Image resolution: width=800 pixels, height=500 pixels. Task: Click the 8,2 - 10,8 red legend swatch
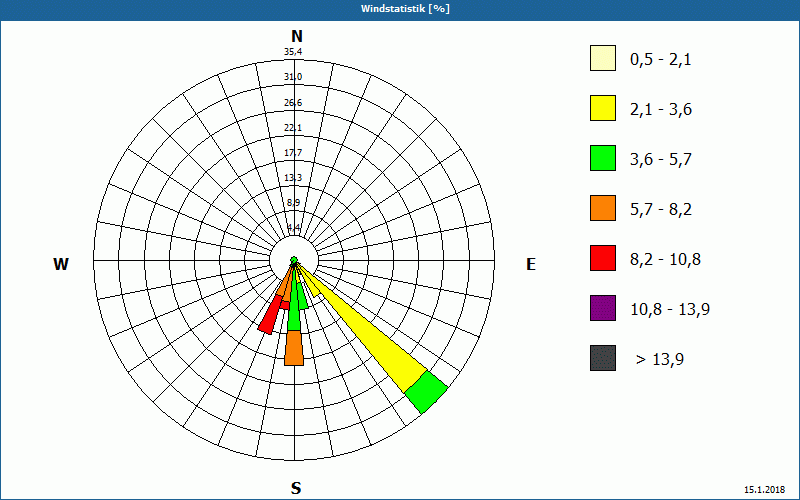(603, 258)
